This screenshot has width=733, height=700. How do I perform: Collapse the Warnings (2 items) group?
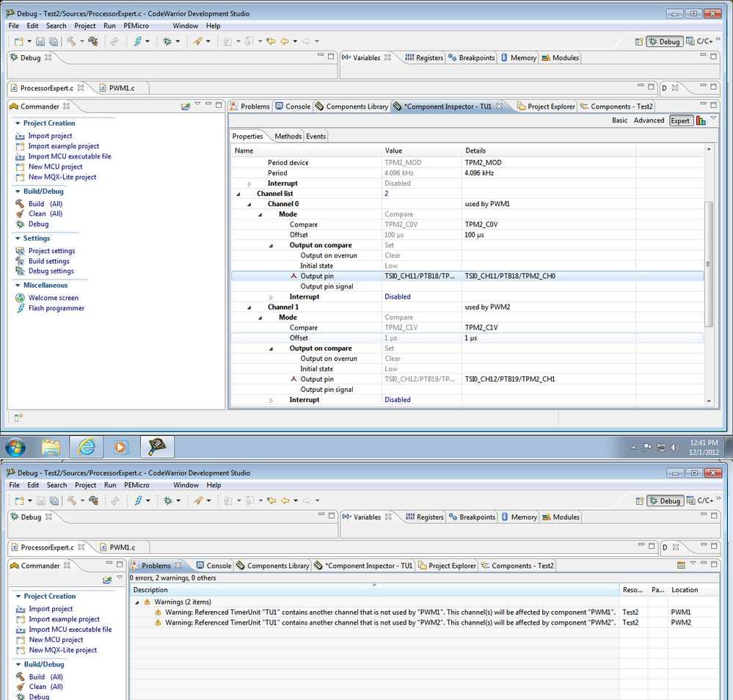[136, 602]
